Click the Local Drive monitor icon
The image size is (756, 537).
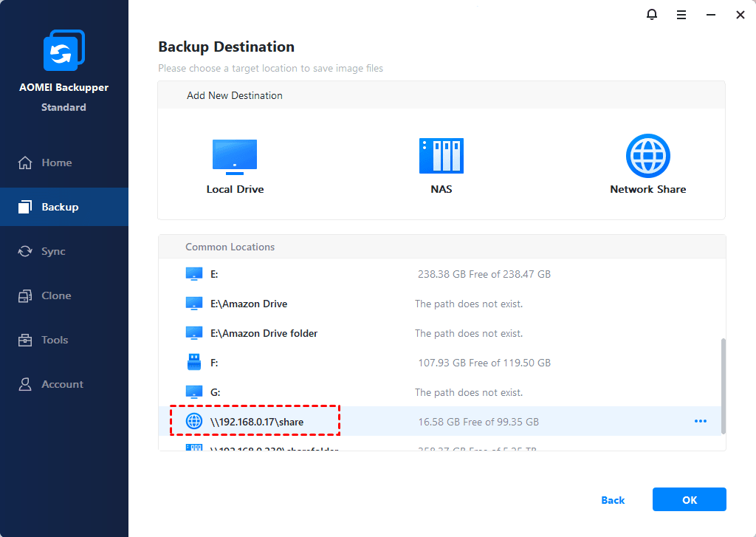click(235, 156)
